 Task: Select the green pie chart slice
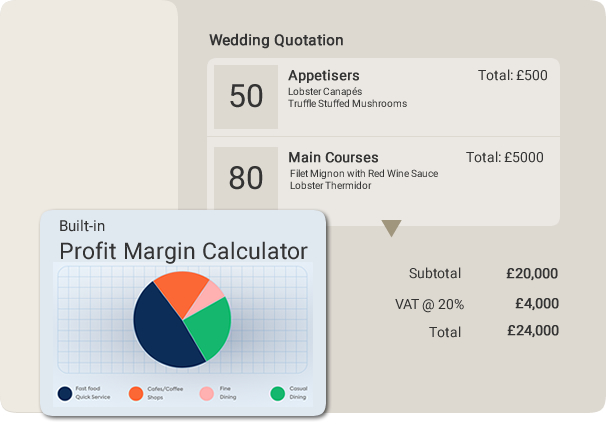pyautogui.click(x=211, y=329)
